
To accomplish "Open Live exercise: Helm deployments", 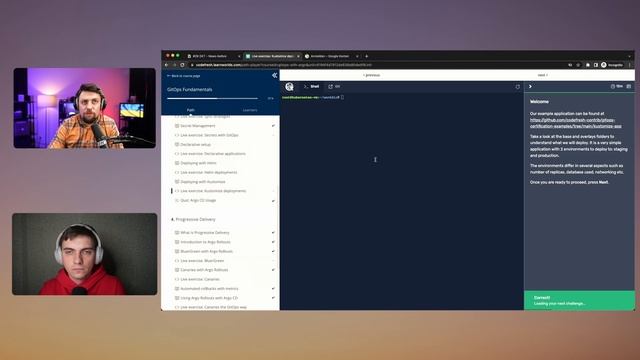I will pos(209,173).
